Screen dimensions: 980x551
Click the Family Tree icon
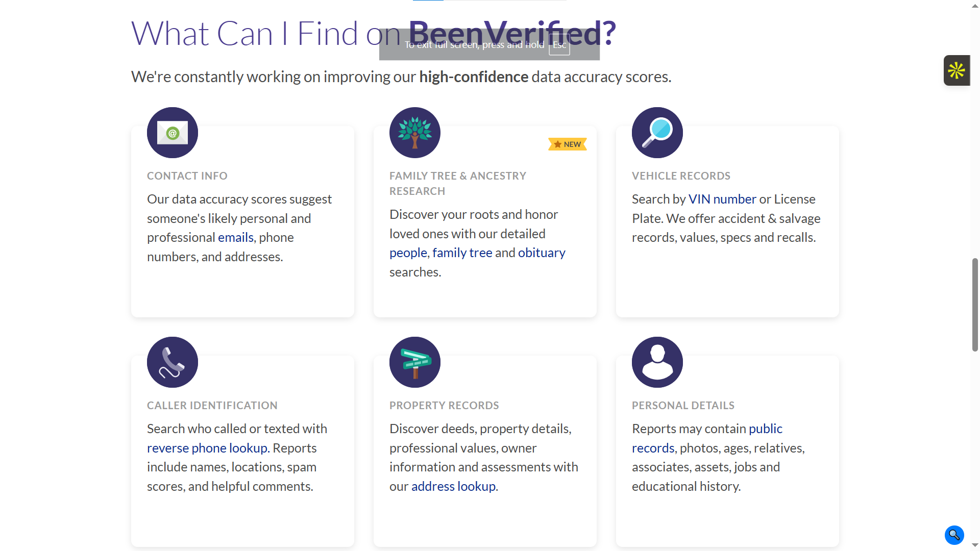pyautogui.click(x=415, y=133)
